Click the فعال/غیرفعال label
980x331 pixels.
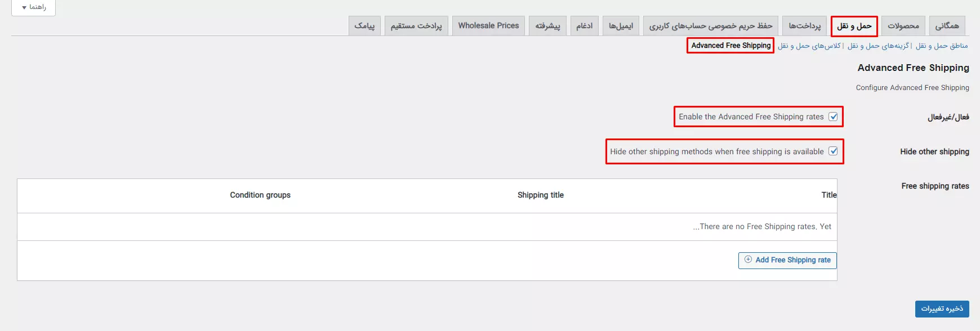pyautogui.click(x=948, y=117)
